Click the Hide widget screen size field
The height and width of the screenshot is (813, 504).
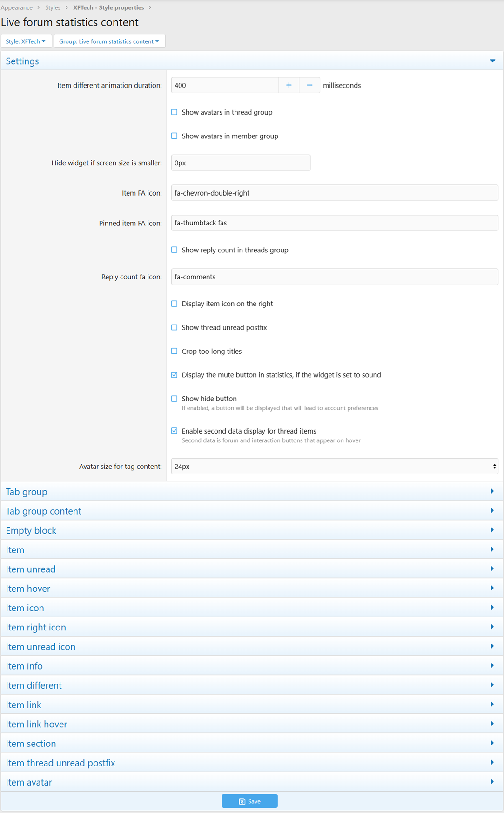(x=241, y=163)
